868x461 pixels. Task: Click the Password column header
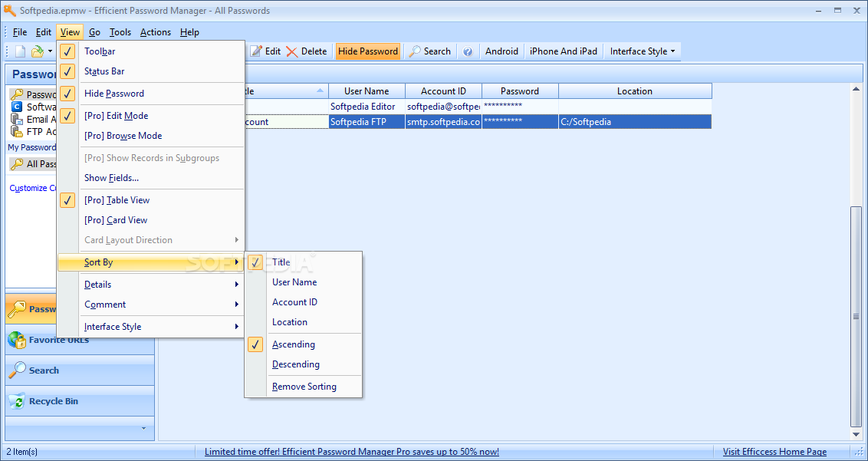point(520,91)
